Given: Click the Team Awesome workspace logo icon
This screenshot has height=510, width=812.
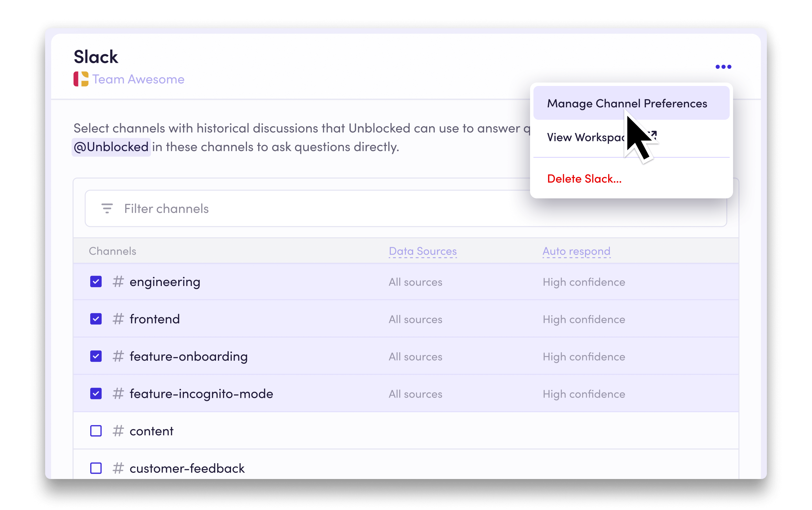Looking at the screenshot, I should 81,79.
